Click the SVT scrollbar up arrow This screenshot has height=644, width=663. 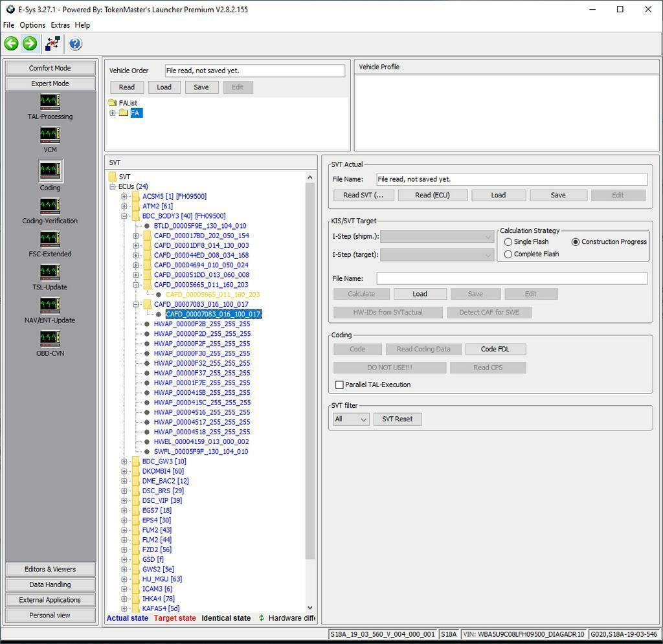[x=310, y=177]
